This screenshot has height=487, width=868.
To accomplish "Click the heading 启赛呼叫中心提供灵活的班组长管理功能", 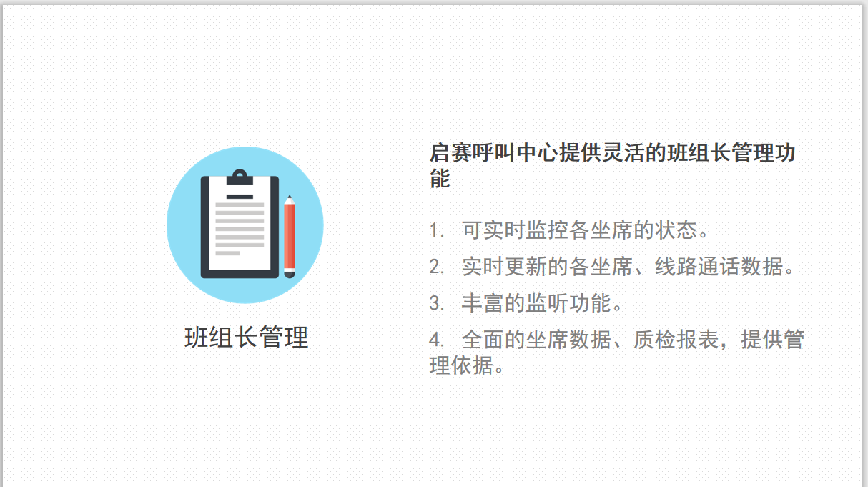I will [x=613, y=165].
